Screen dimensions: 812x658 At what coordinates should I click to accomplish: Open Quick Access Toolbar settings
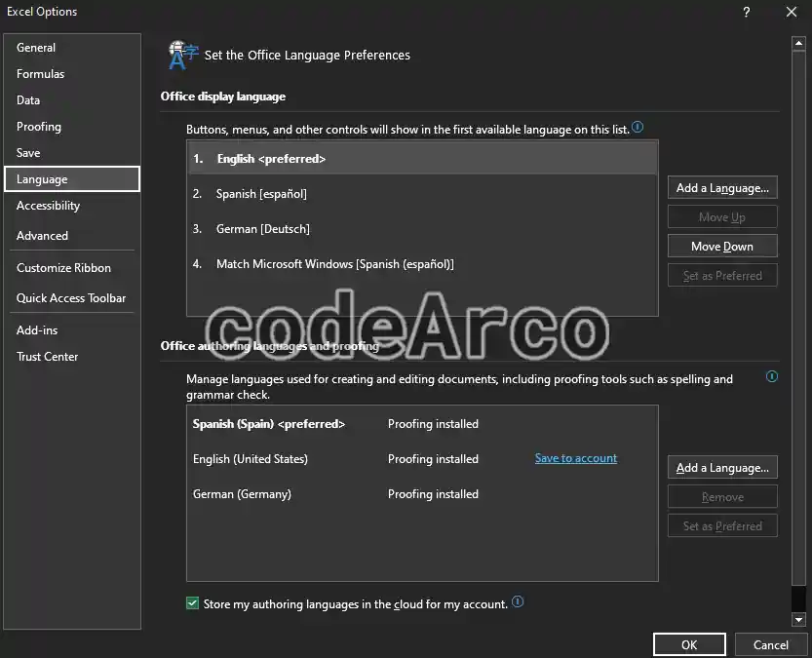point(71,298)
